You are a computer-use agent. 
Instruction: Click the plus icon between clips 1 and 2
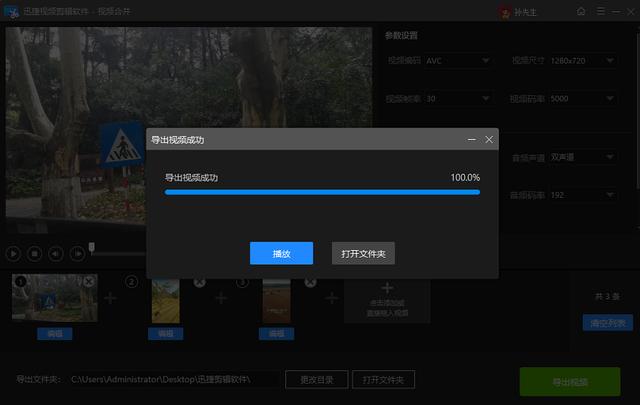110,298
